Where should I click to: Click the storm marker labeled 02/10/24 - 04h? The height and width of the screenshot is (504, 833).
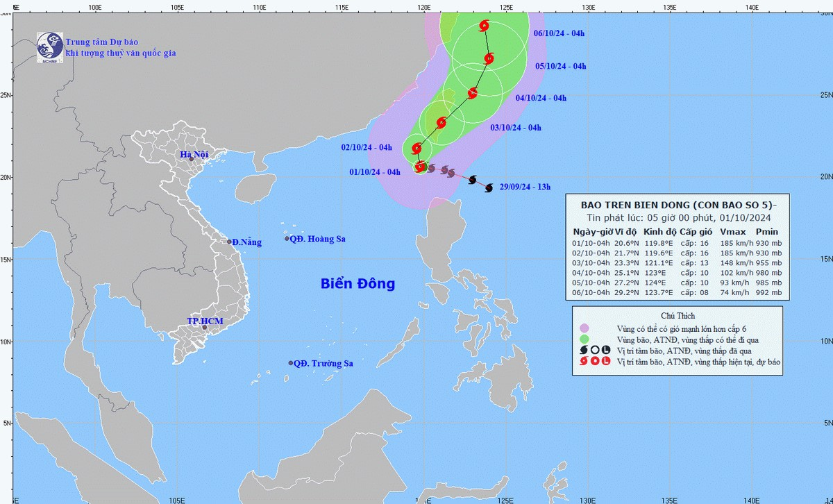click(x=417, y=148)
